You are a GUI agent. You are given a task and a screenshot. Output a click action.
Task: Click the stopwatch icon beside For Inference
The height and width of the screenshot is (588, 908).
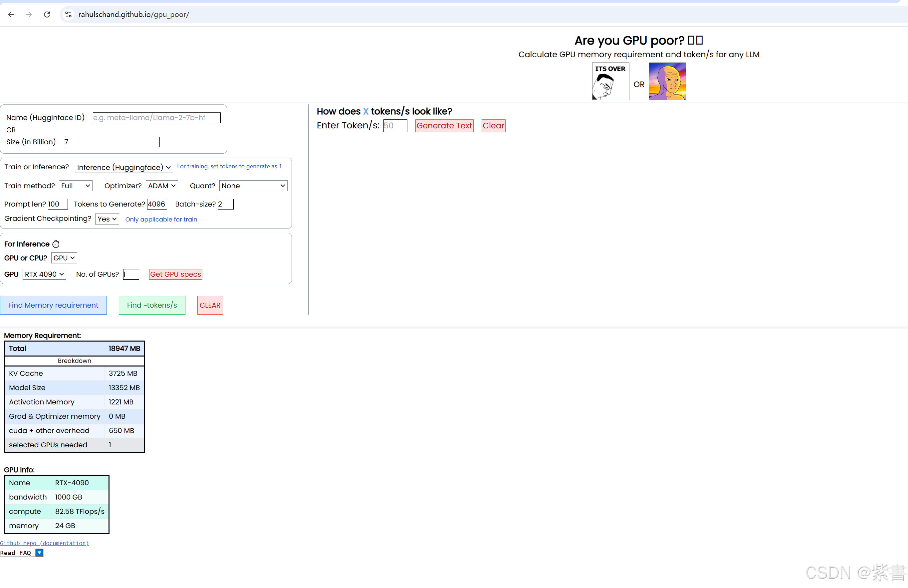(56, 244)
